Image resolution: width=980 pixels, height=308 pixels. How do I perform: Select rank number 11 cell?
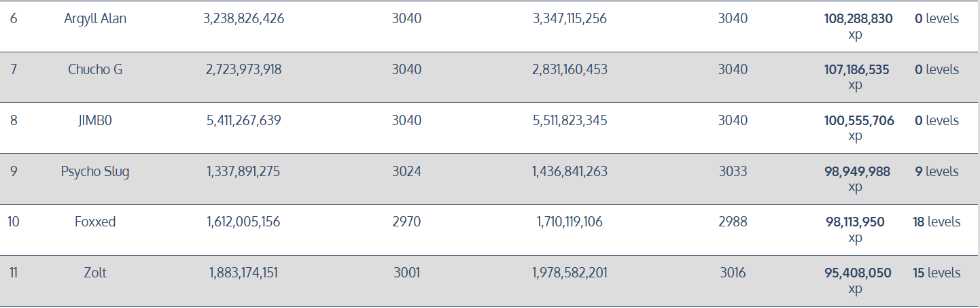point(14,273)
